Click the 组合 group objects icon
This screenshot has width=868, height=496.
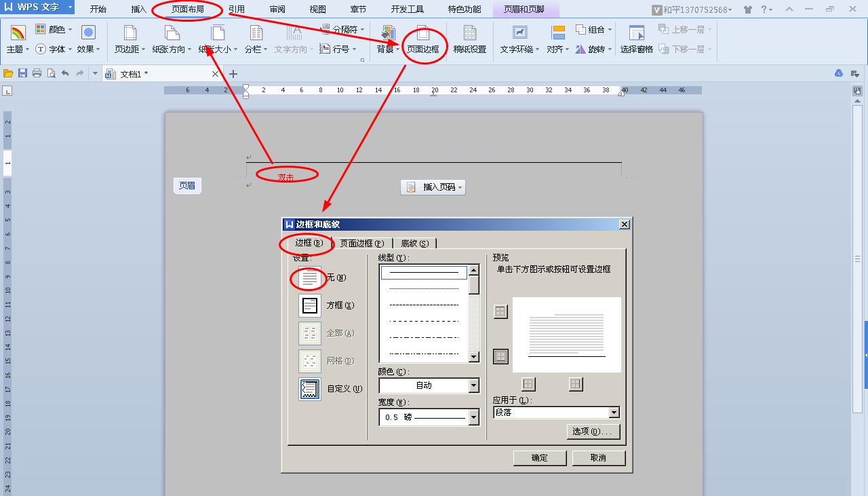[581, 29]
